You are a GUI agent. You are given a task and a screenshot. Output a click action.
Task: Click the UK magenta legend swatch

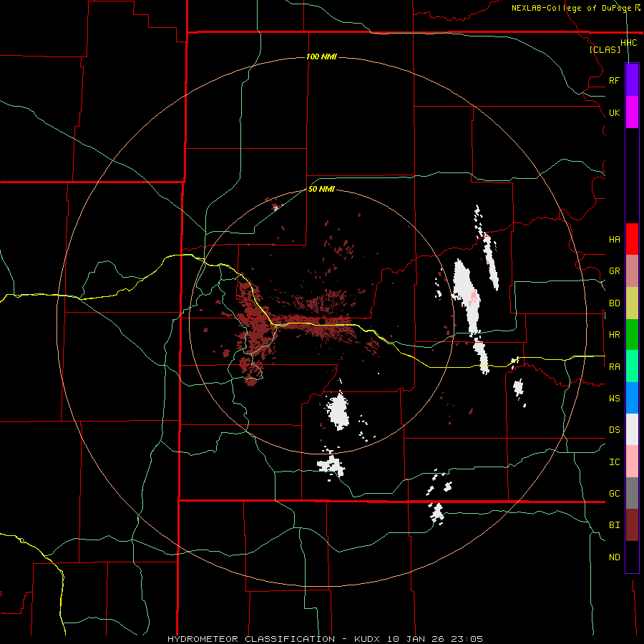tap(632, 112)
